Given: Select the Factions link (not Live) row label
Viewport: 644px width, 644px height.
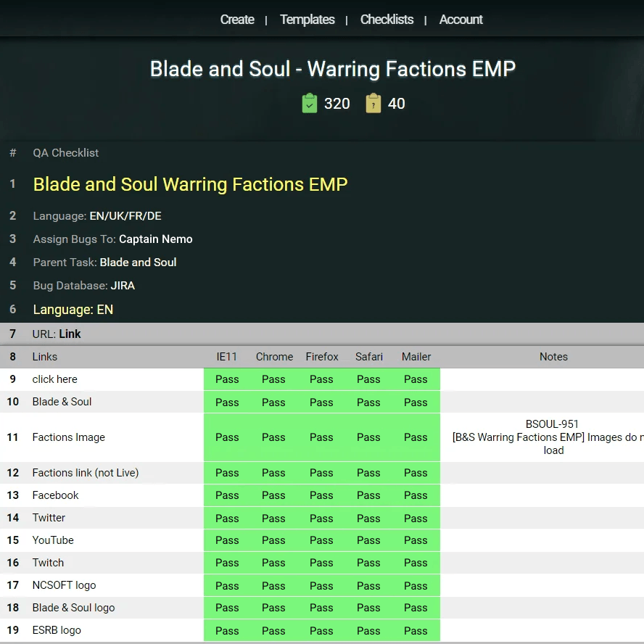Looking at the screenshot, I should (x=86, y=473).
